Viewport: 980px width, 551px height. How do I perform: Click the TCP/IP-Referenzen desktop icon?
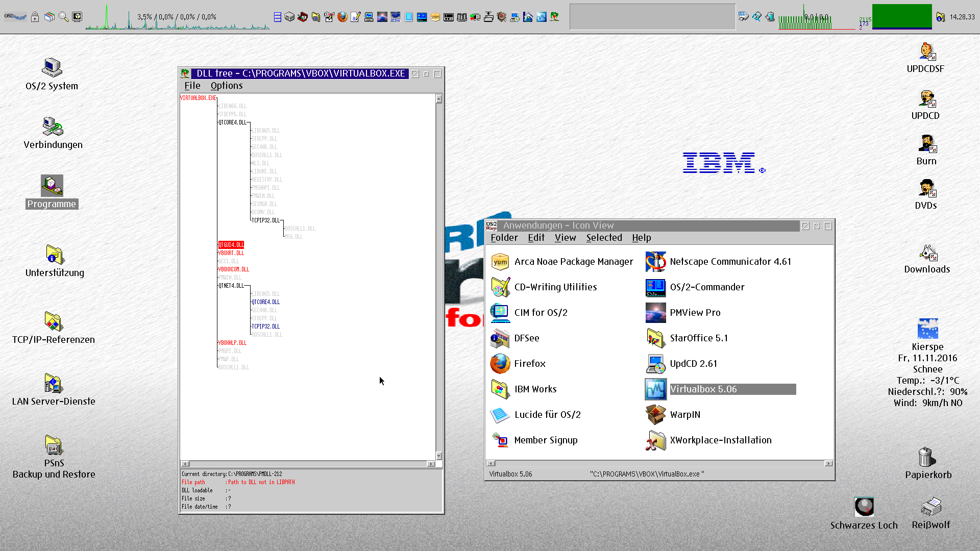point(53,321)
